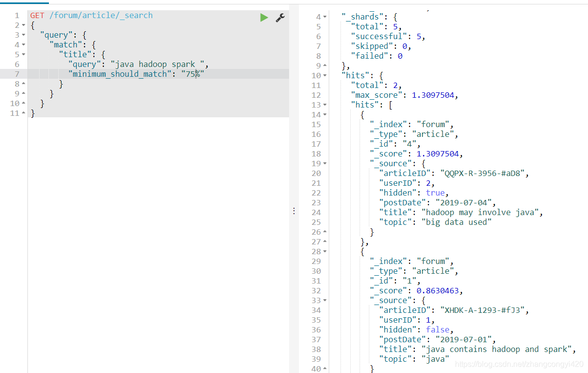Collapse outer "hits" object on response line 10
This screenshot has width=588, height=373.
click(325, 76)
